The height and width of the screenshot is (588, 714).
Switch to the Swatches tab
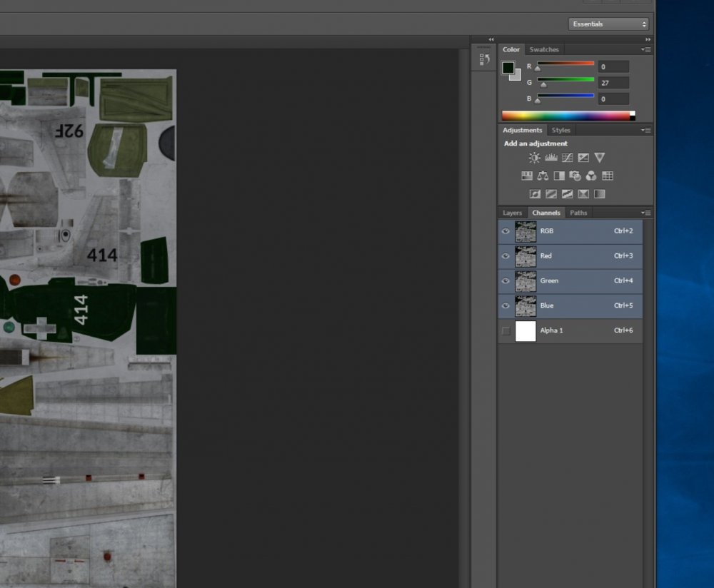[x=544, y=50]
